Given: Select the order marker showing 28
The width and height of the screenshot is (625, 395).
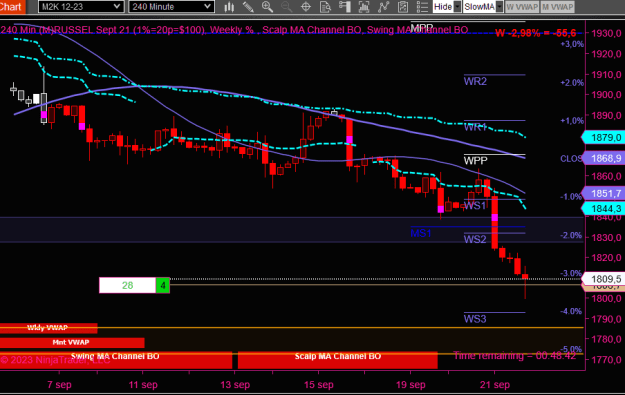Looking at the screenshot, I should 127,285.
